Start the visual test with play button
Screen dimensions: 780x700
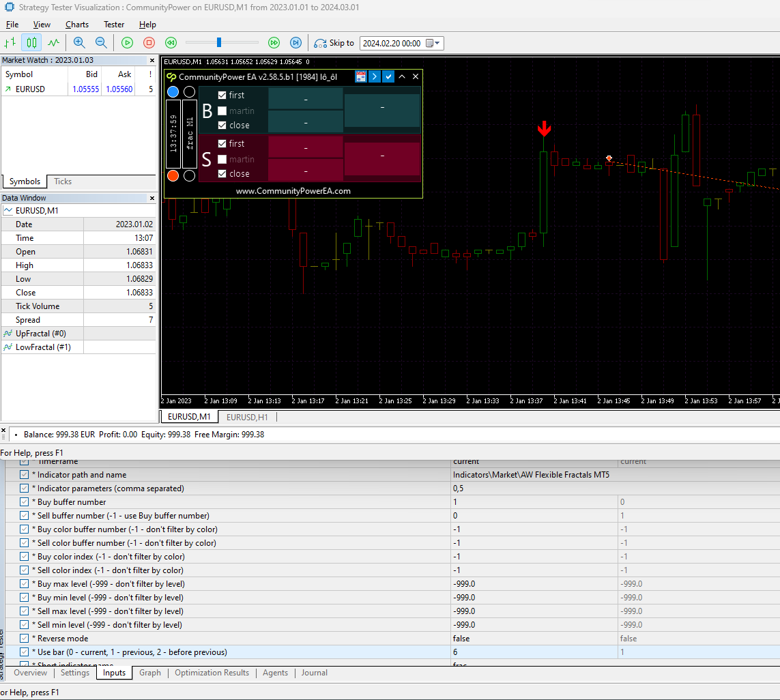tap(128, 43)
